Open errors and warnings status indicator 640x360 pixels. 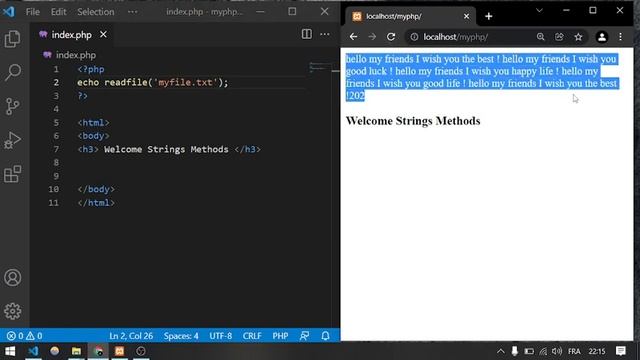point(24,336)
